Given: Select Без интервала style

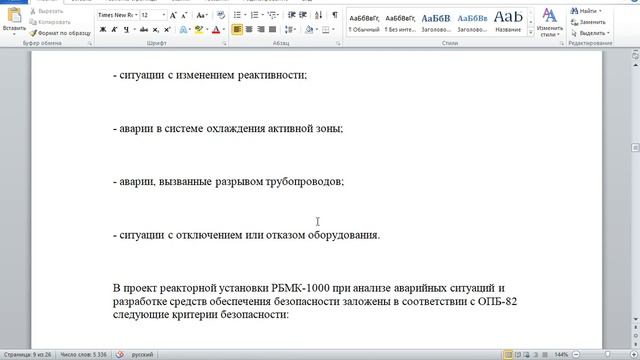Looking at the screenshot, I should (400, 22).
